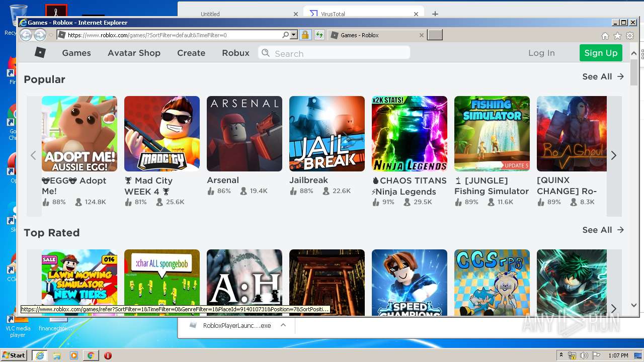Add a new tab in Chrome window
This screenshot has width=644, height=362.
coord(435,14)
